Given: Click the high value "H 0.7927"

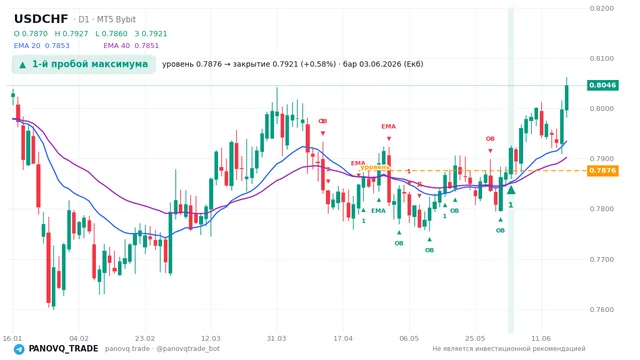Looking at the screenshot, I should pos(71,33).
